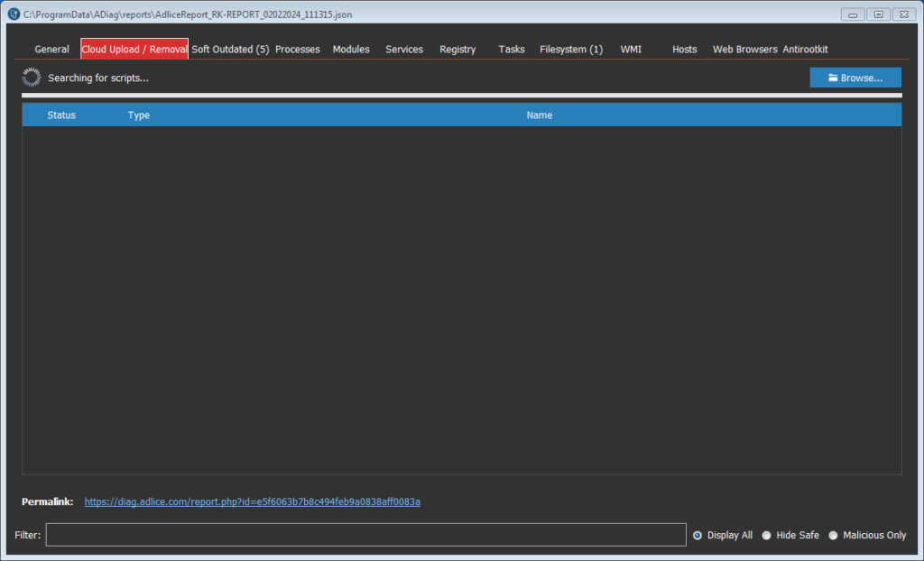The width and height of the screenshot is (924, 561).
Task: Select the Display All radio button
Action: point(698,535)
